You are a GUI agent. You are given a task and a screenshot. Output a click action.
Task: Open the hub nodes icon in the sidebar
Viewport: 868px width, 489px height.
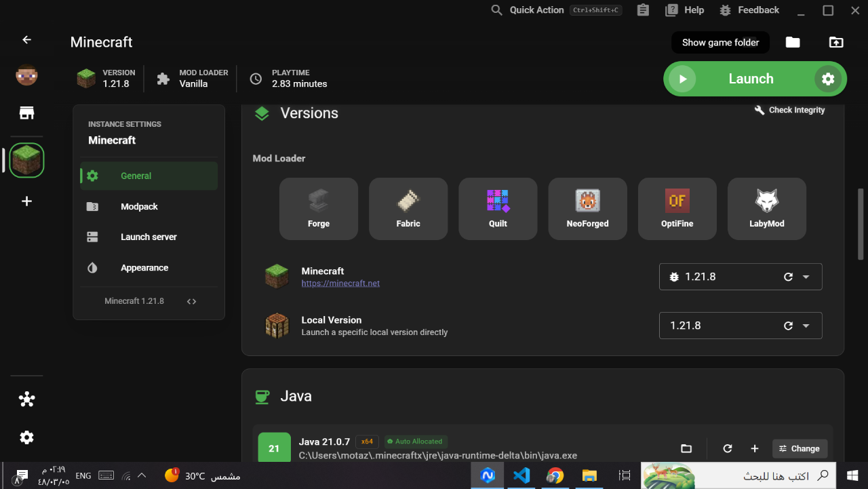26,399
